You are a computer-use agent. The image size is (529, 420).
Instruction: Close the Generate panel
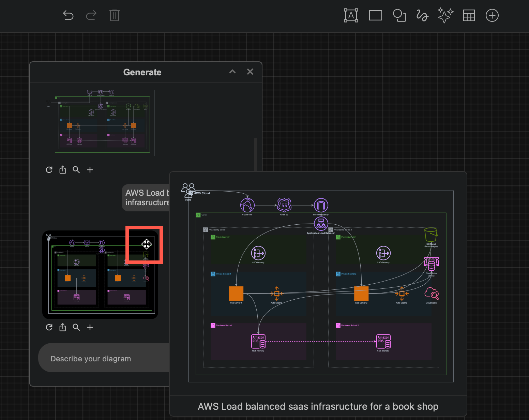pyautogui.click(x=250, y=72)
